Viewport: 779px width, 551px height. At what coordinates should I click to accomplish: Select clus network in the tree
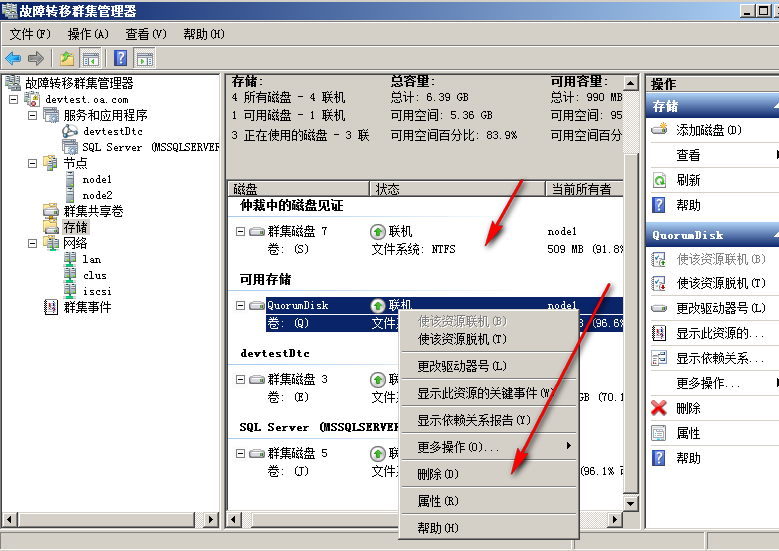click(94, 275)
